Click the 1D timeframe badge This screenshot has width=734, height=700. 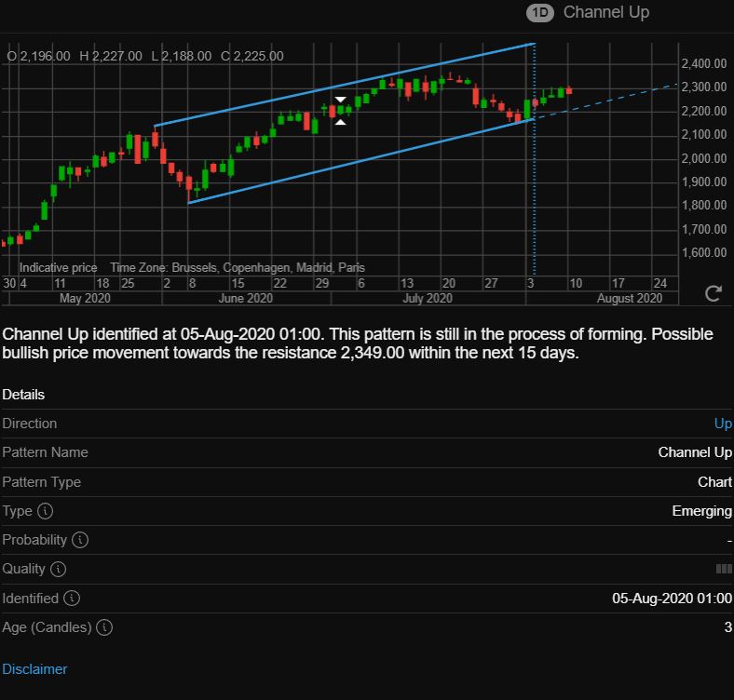click(x=539, y=13)
